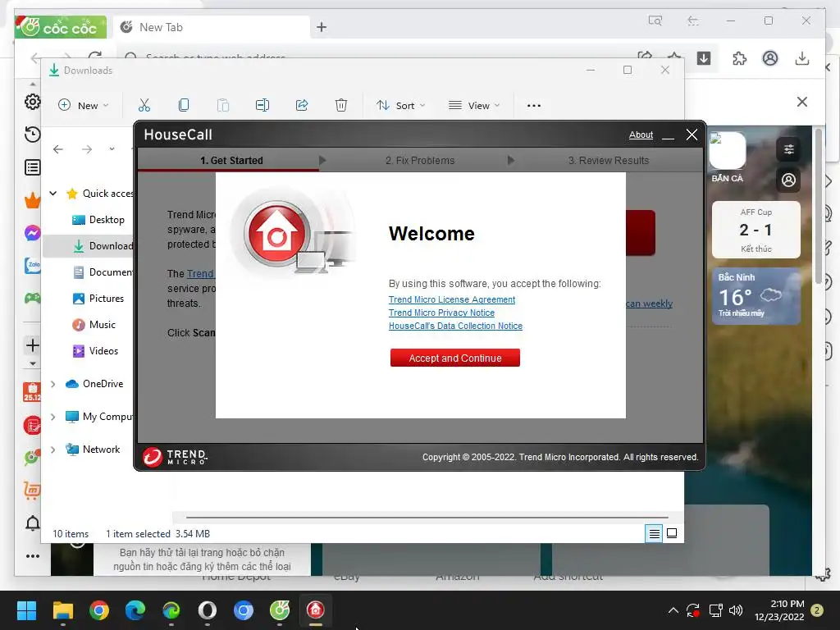The image size is (840, 630).
Task: Open Windows Start menu
Action: (x=26, y=610)
